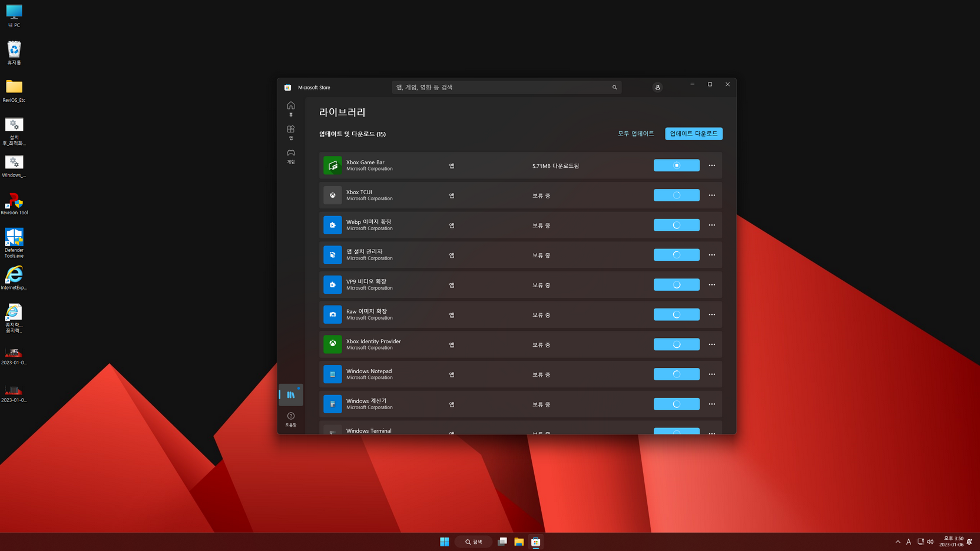Click the Xbox Identity Provider app icon
This screenshot has width=980, height=551.
(x=333, y=344)
